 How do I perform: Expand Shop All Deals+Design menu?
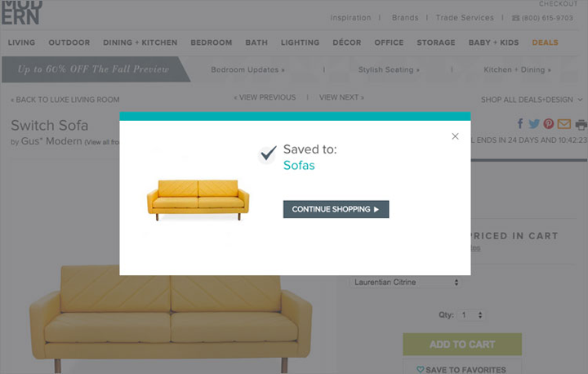(x=532, y=100)
